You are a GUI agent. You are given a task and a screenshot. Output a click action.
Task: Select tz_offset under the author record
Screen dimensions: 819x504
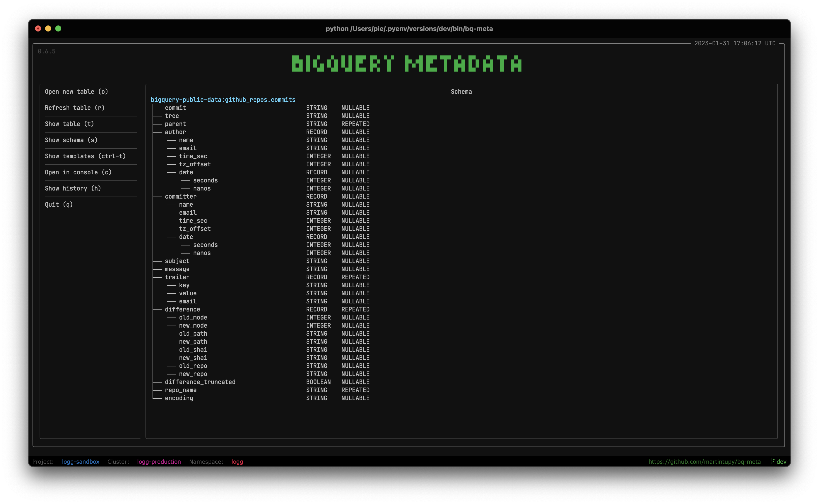click(x=268, y=164)
